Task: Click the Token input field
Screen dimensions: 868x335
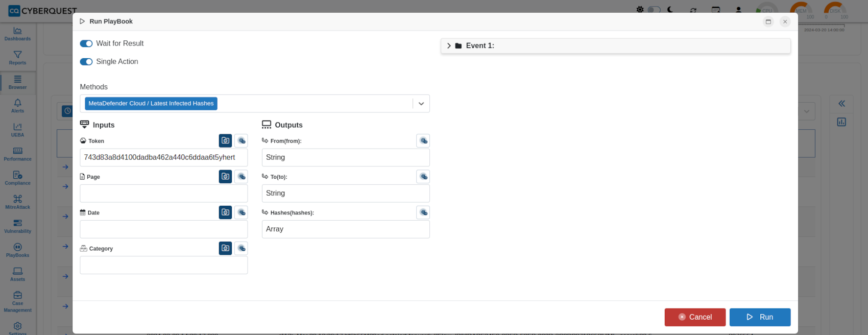Action: coord(164,157)
